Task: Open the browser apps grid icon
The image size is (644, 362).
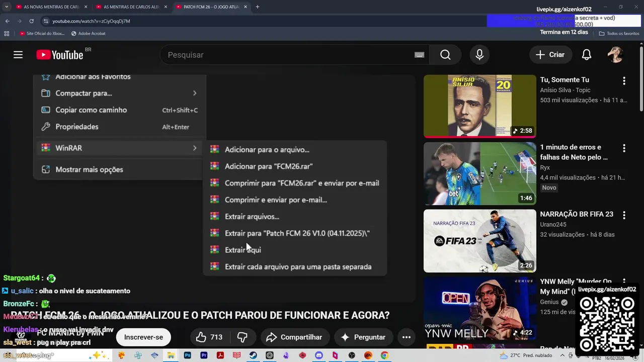Action: [x=7, y=33]
